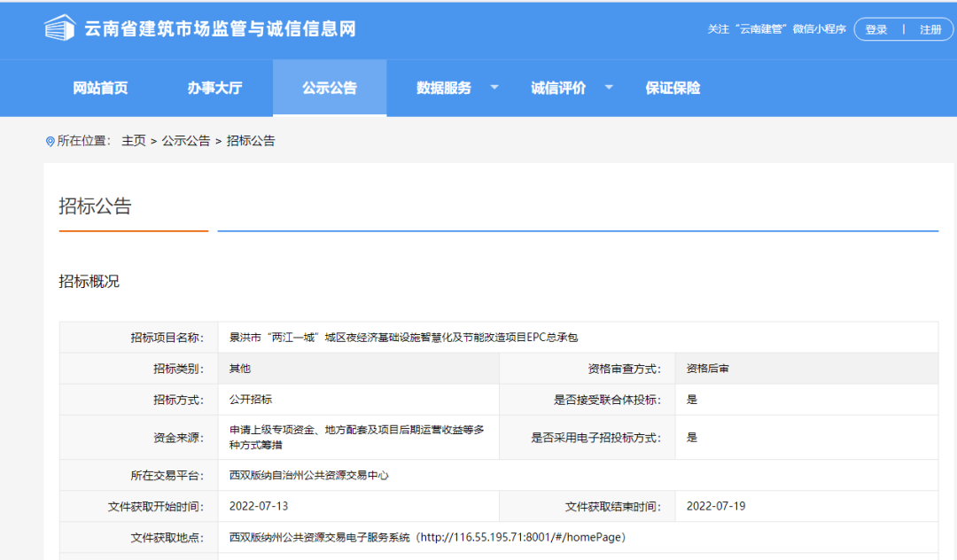Image resolution: width=957 pixels, height=560 pixels.
Task: Click the 注册 button
Action: [x=930, y=29]
